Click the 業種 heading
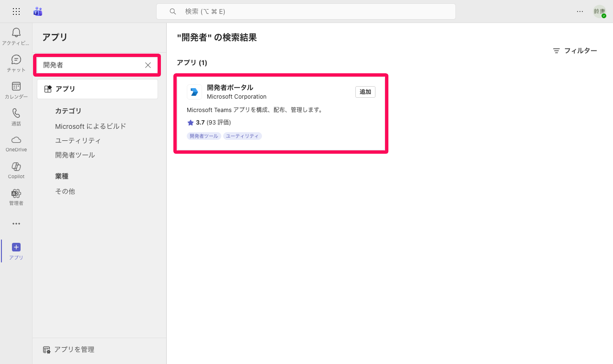The width and height of the screenshot is (613, 364). [62, 176]
